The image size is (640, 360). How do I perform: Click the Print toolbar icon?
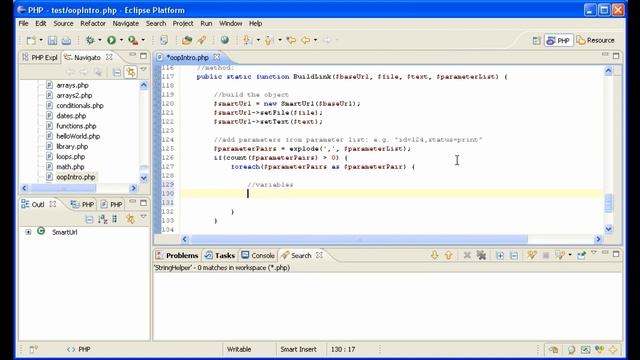66,40
